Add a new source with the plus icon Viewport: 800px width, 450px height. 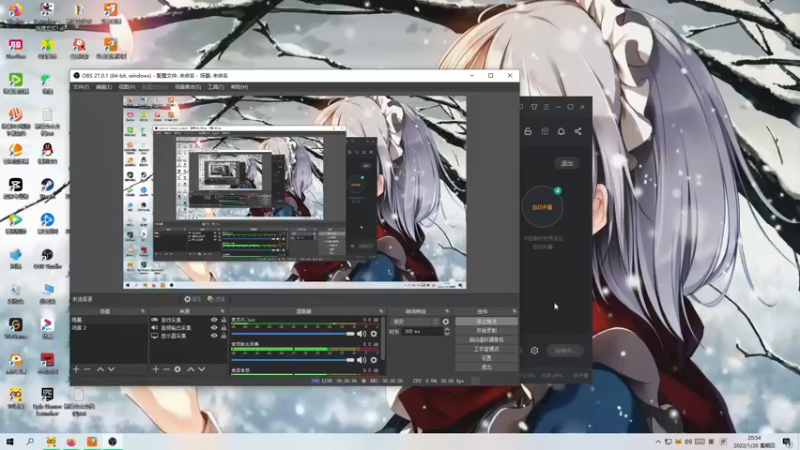(156, 369)
